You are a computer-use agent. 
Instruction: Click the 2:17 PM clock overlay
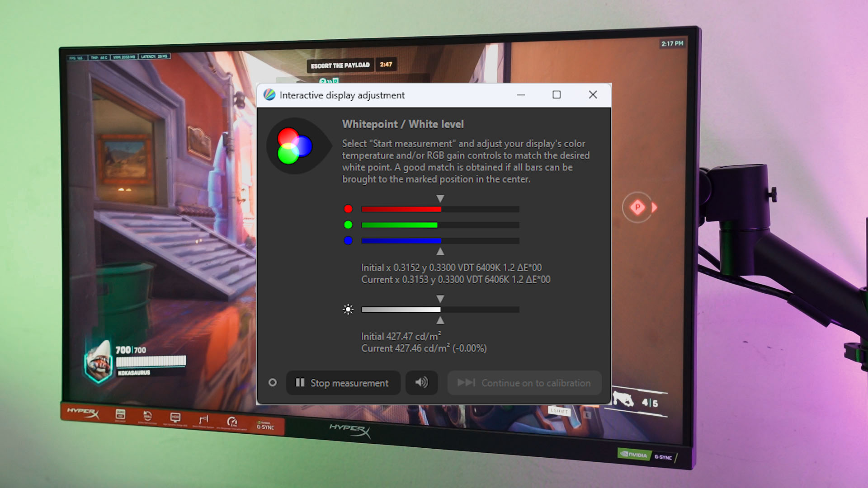click(x=672, y=43)
